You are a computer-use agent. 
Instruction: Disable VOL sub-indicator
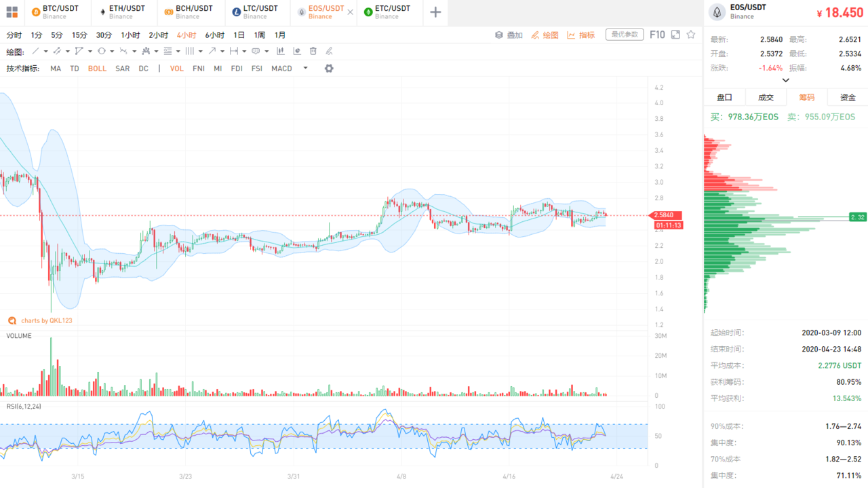coord(177,69)
